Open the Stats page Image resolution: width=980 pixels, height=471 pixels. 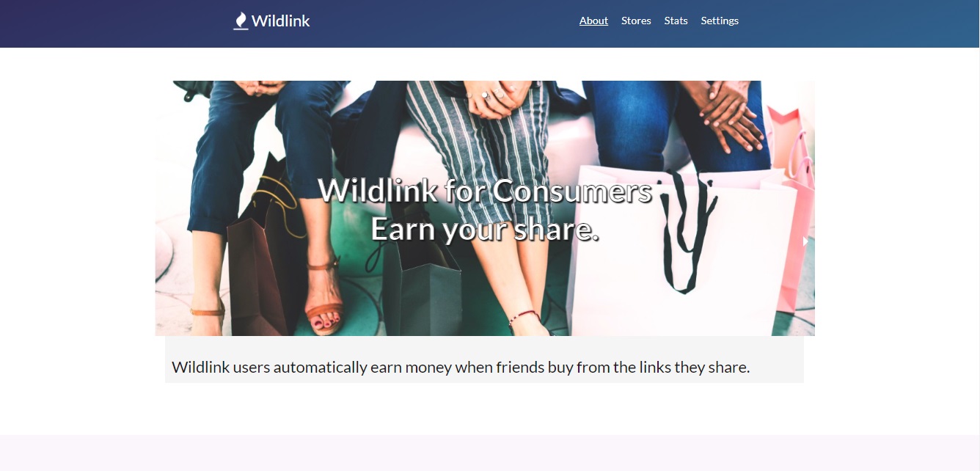click(x=676, y=21)
